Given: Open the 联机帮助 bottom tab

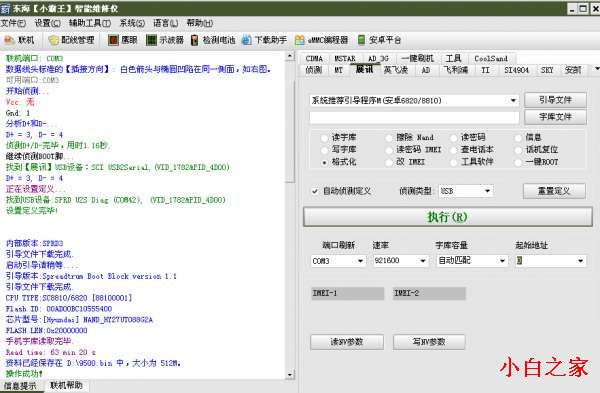Looking at the screenshot, I should (x=66, y=386).
